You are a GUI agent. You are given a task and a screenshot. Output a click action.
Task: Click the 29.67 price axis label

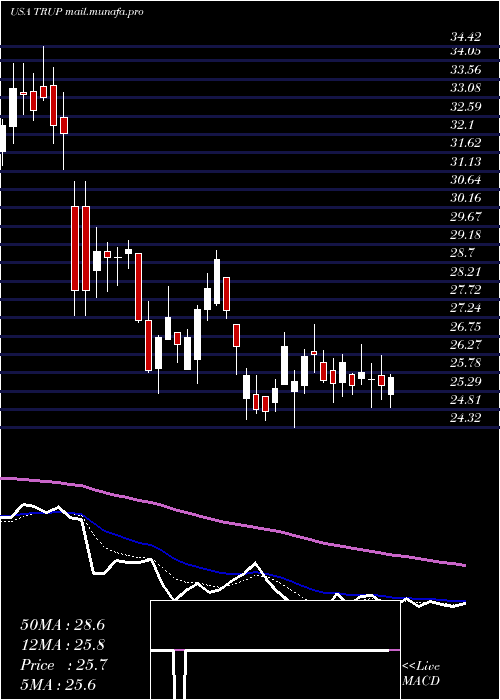(x=466, y=217)
